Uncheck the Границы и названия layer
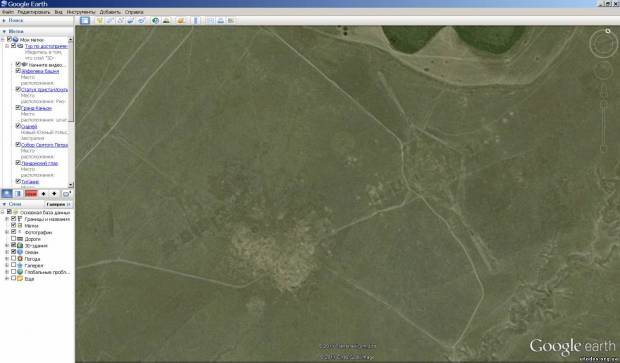The width and height of the screenshot is (620, 363). pos(13,219)
